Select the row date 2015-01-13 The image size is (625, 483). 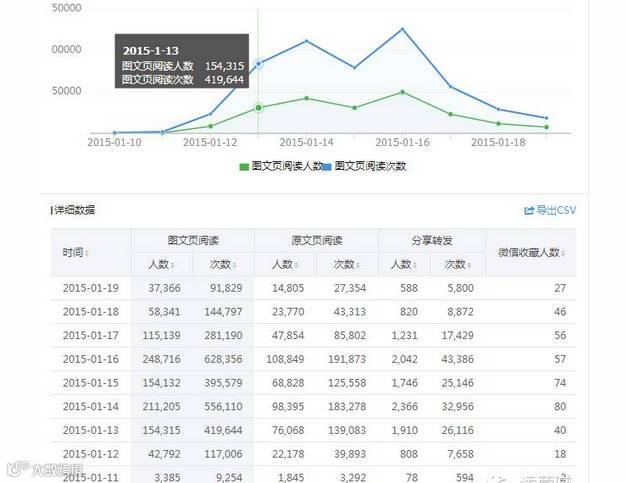[x=91, y=430]
